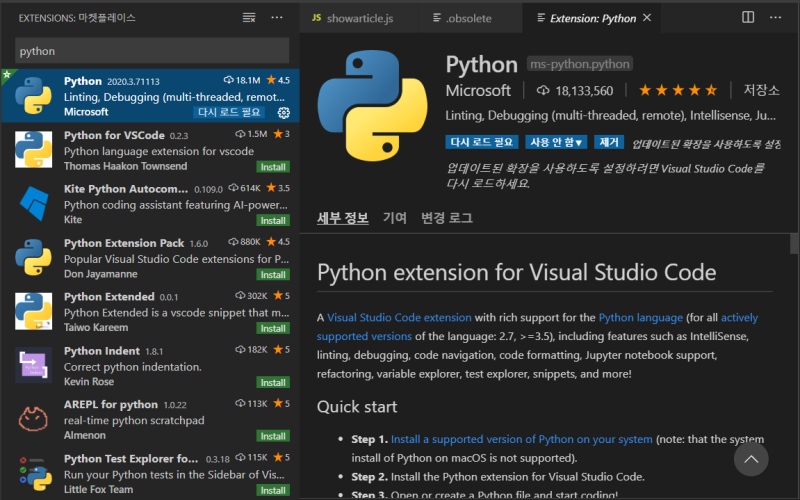
Task: Select Python Indent title
Action: 102,351
